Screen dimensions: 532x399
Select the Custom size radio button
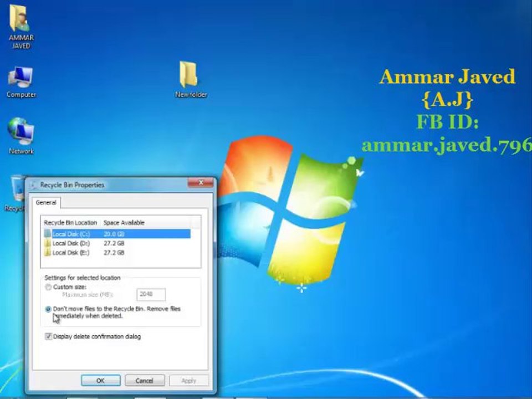click(48, 287)
